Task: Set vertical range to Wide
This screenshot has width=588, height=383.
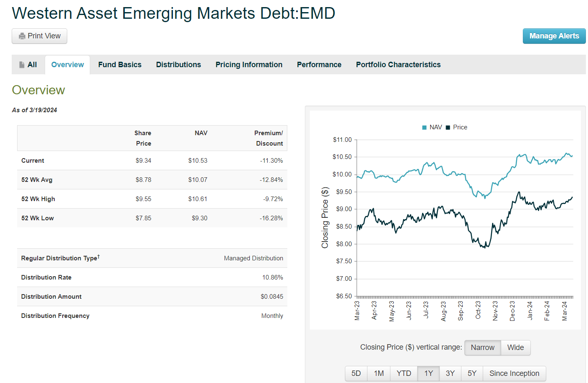Action: tap(515, 348)
